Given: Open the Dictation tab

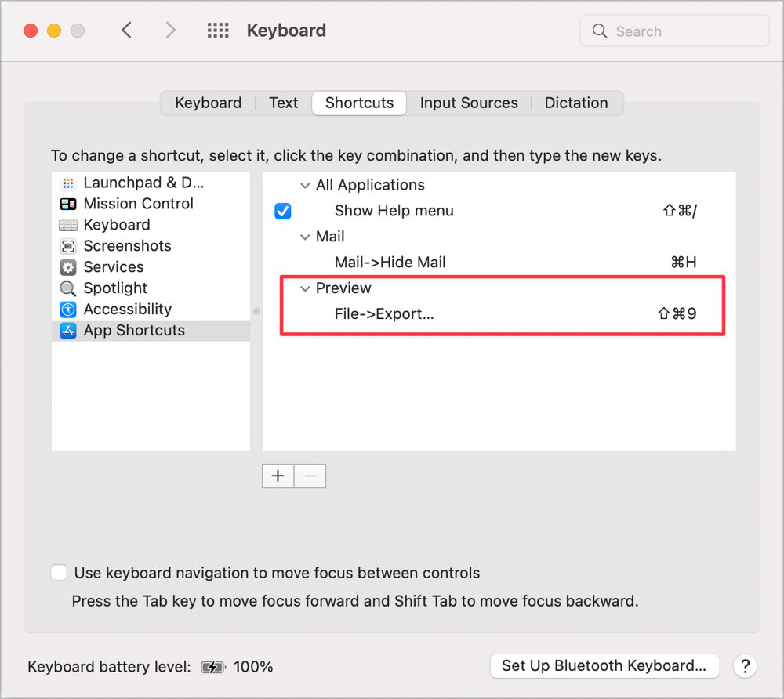Looking at the screenshot, I should pos(575,103).
